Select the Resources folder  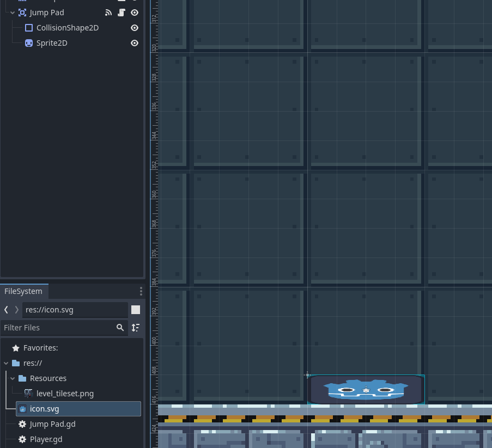point(48,378)
